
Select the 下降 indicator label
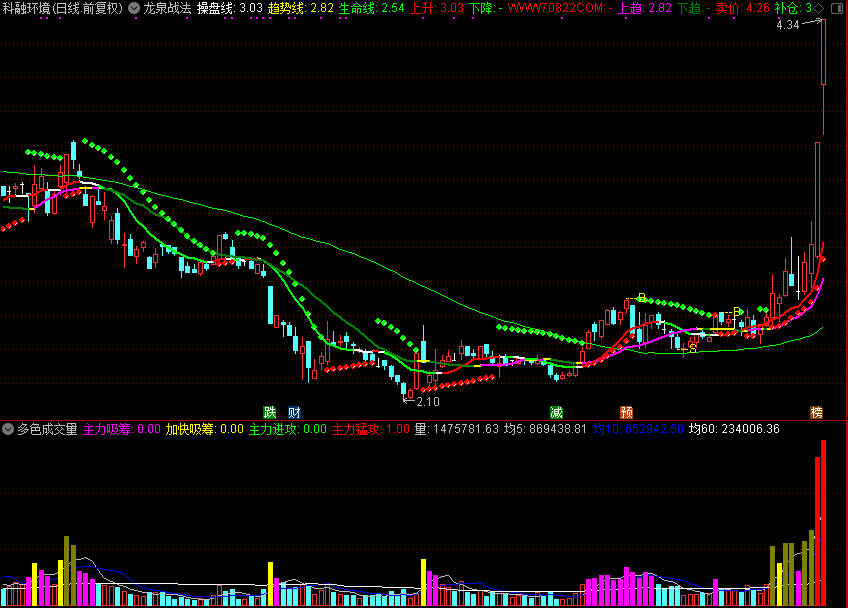(485, 8)
